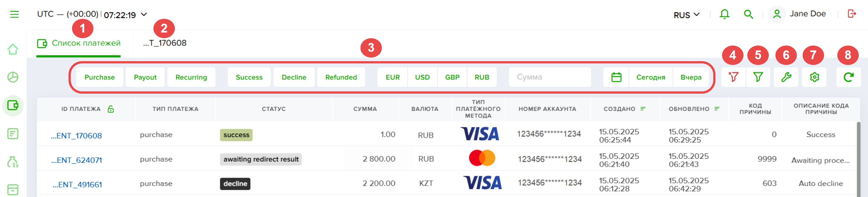Open the calendar date picker
The image size is (868, 197).
pyautogui.click(x=616, y=77)
